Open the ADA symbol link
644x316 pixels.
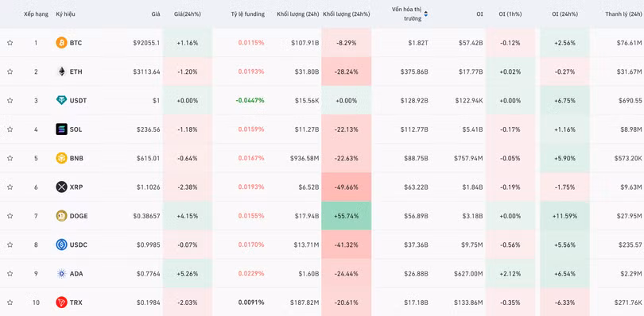76,273
